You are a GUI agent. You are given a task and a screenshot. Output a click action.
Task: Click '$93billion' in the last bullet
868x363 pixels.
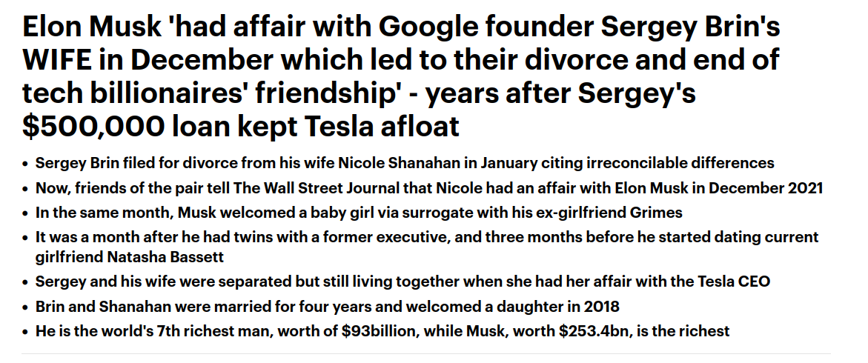point(378,331)
